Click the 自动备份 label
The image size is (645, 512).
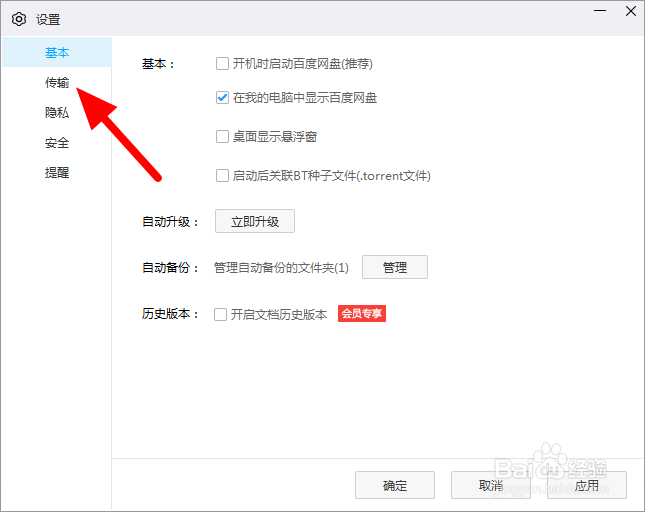[170, 268]
